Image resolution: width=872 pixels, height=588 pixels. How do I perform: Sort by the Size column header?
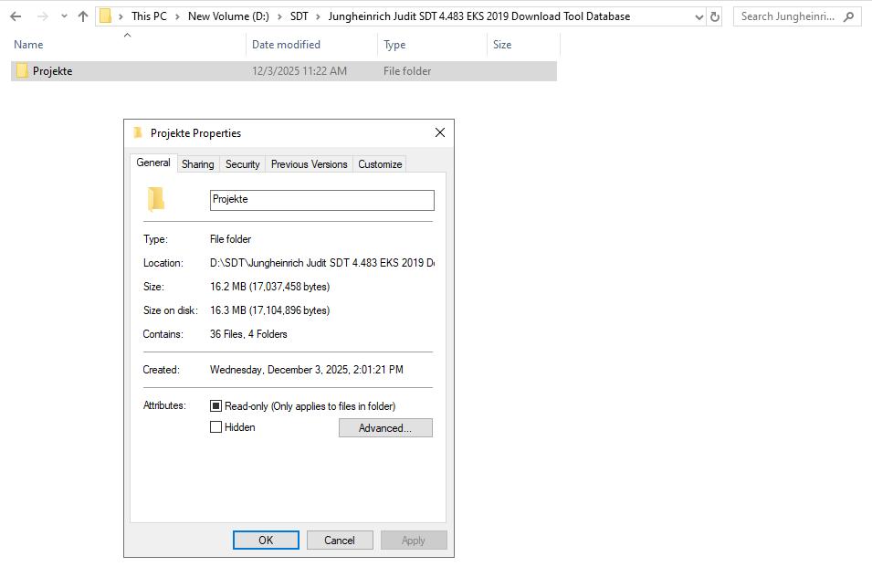(502, 45)
